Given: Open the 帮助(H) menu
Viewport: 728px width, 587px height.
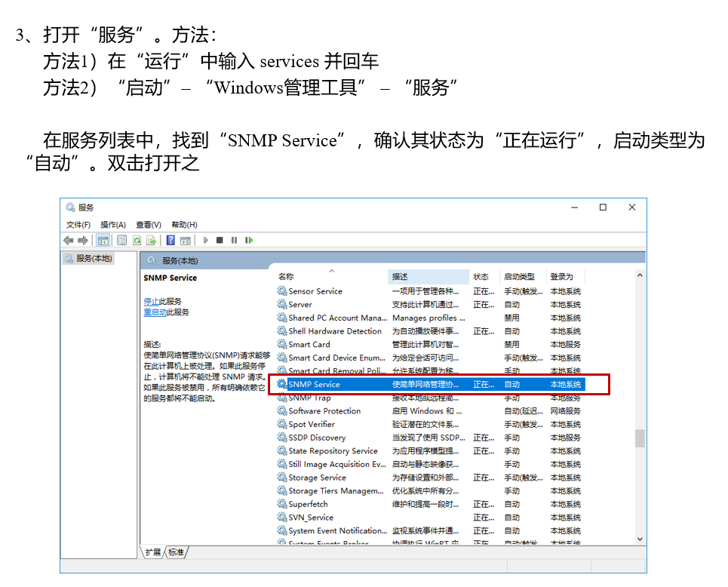Looking at the screenshot, I should click(184, 225).
